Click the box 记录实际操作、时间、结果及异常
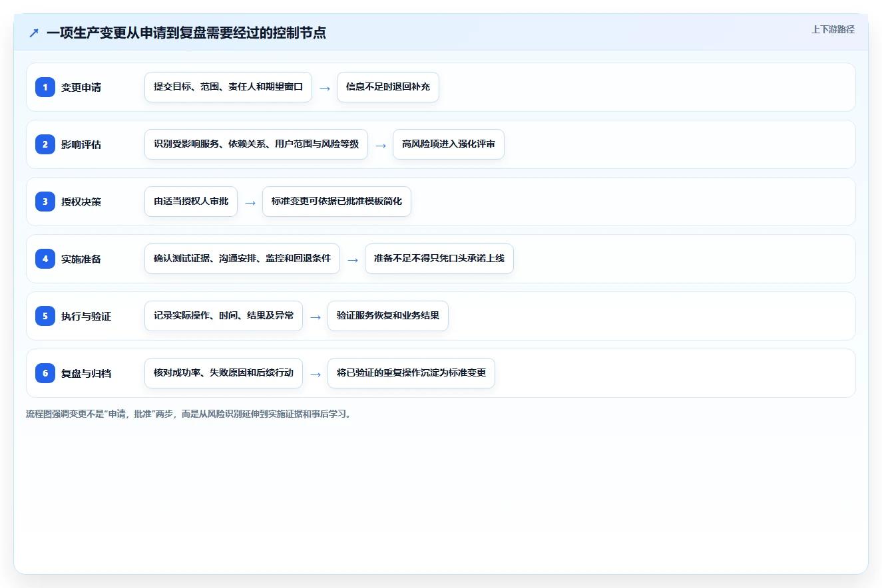 (224, 316)
